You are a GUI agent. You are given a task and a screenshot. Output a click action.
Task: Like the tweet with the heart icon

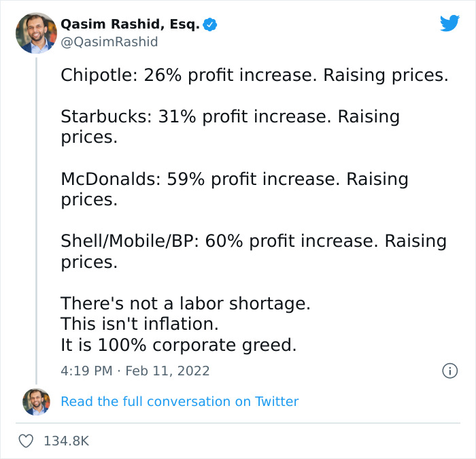tap(26, 441)
